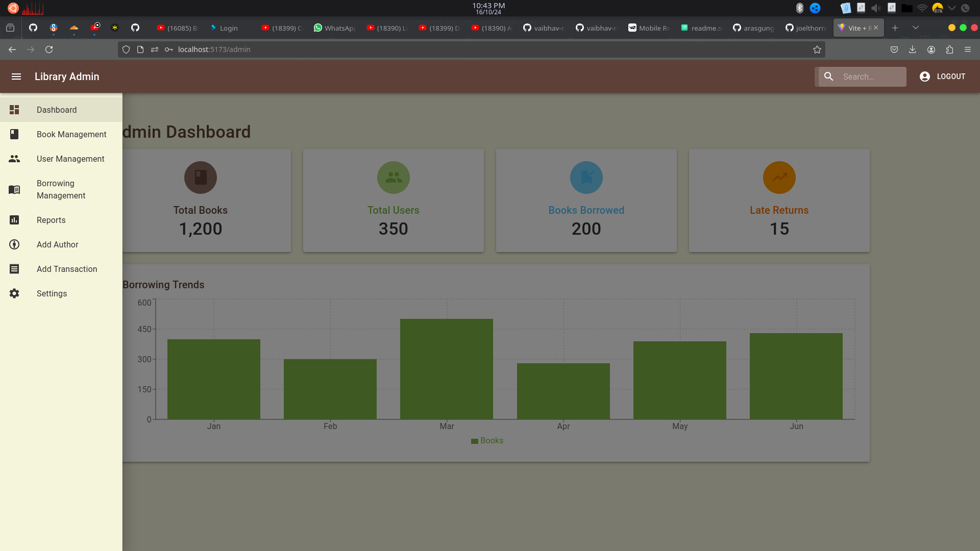This screenshot has height=551, width=980.
Task: Open Book Management from the sidebar icon
Action: click(14, 134)
